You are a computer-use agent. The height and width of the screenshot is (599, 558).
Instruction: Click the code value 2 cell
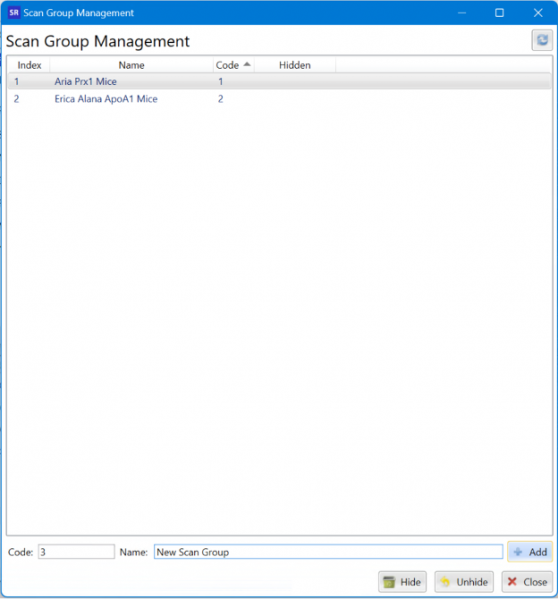tap(220, 99)
